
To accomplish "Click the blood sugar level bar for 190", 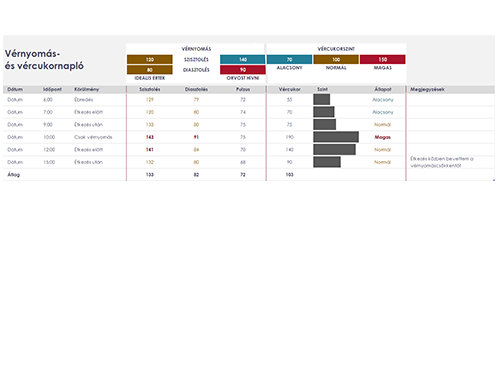I will [x=336, y=137].
